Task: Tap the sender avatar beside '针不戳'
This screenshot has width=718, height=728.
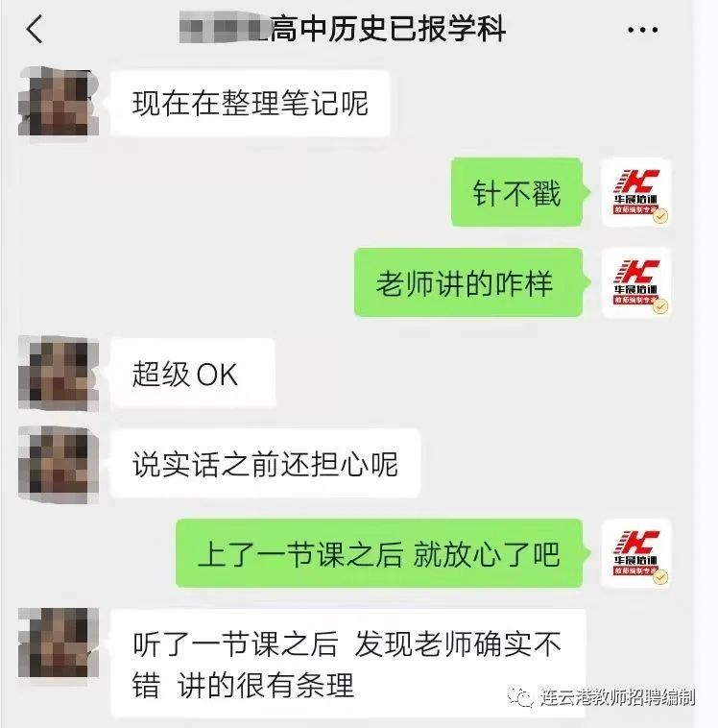Action: pyautogui.click(x=635, y=192)
